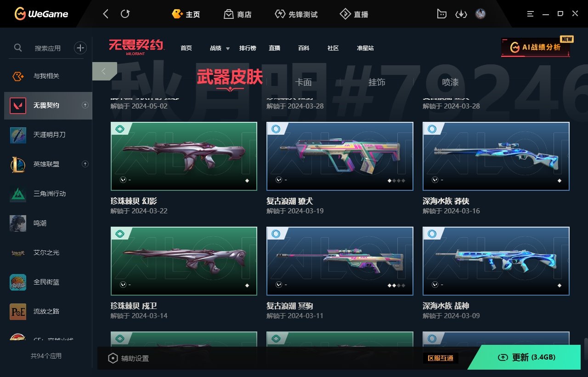Collapse panel with left chevron tab

104,71
